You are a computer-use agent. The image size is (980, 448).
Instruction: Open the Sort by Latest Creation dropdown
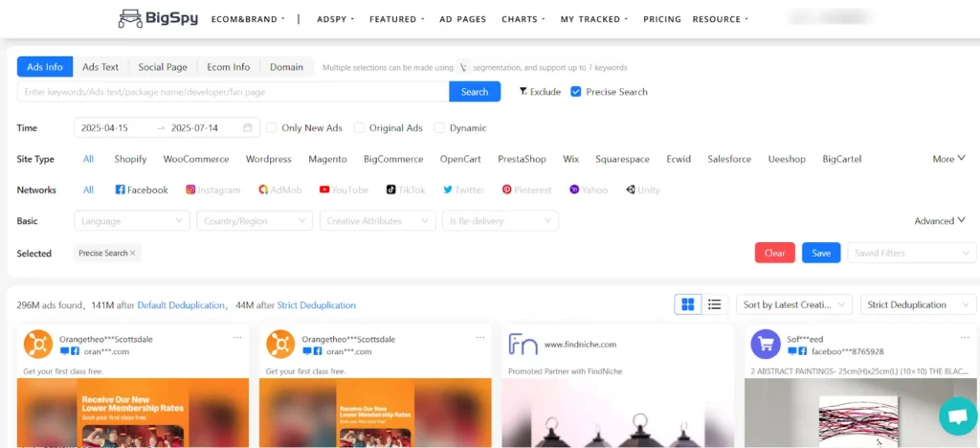tap(793, 305)
